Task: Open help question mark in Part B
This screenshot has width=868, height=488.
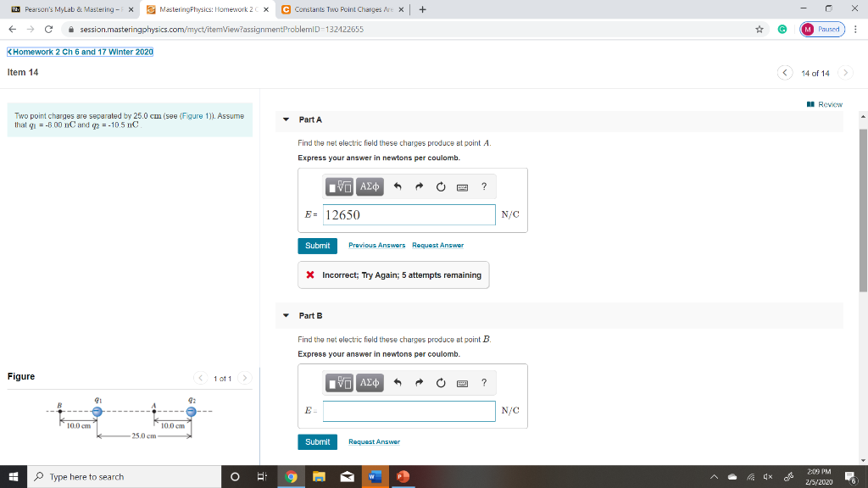Action: point(484,382)
